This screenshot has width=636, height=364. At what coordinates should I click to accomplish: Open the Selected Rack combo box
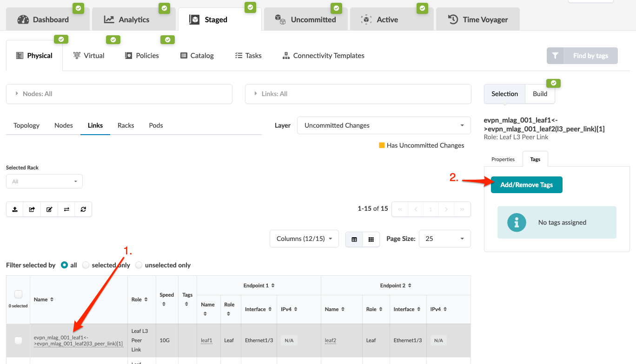click(44, 182)
